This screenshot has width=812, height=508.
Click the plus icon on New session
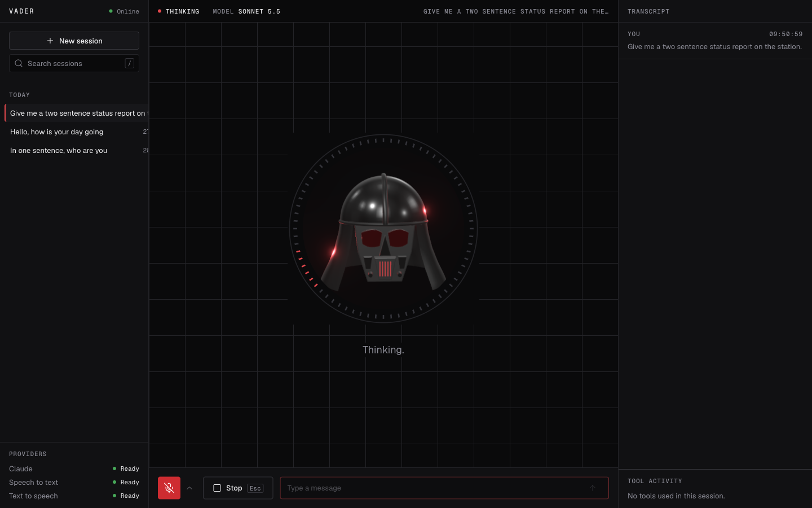point(50,41)
